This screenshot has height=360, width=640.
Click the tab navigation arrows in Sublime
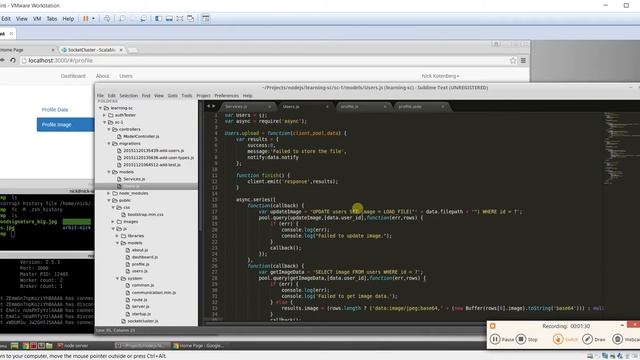211,106
